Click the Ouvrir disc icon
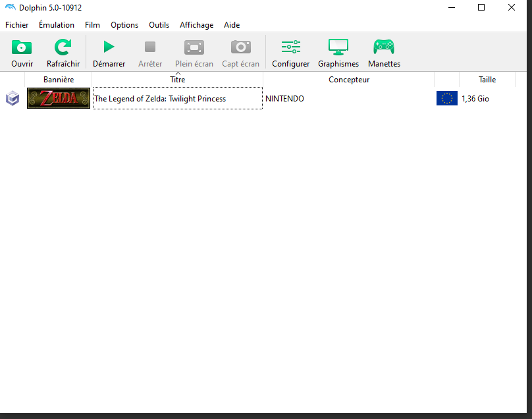Viewport: 532px width, 419px height. [x=22, y=47]
